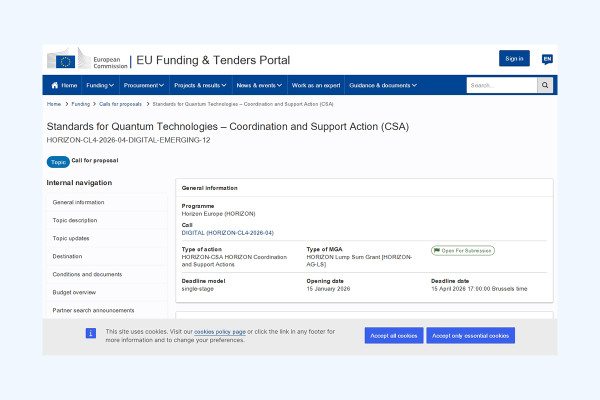Open the DIGITAL (HORIZON-CL4-2026-04) call link
The width and height of the screenshot is (600, 400).
(227, 232)
